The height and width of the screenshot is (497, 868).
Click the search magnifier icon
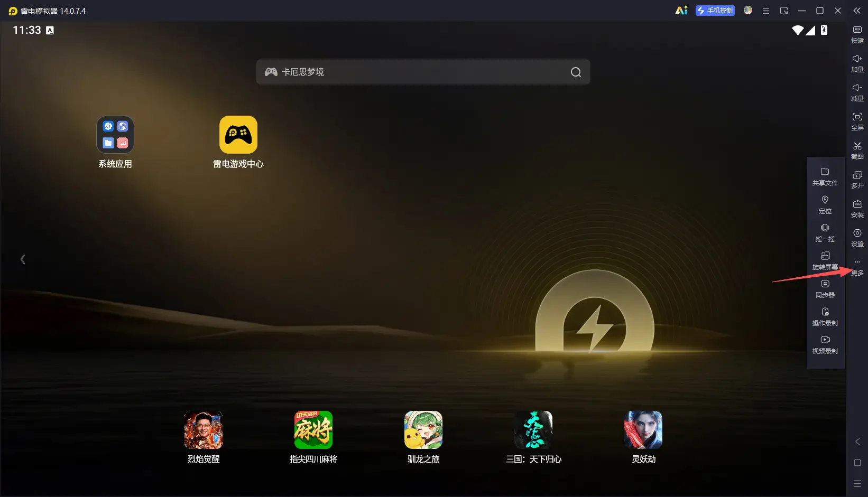pos(576,72)
